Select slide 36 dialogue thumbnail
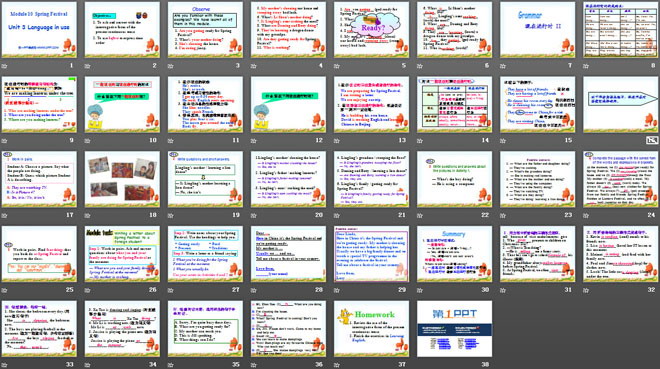This screenshot has width=660, height=369. coord(288,329)
